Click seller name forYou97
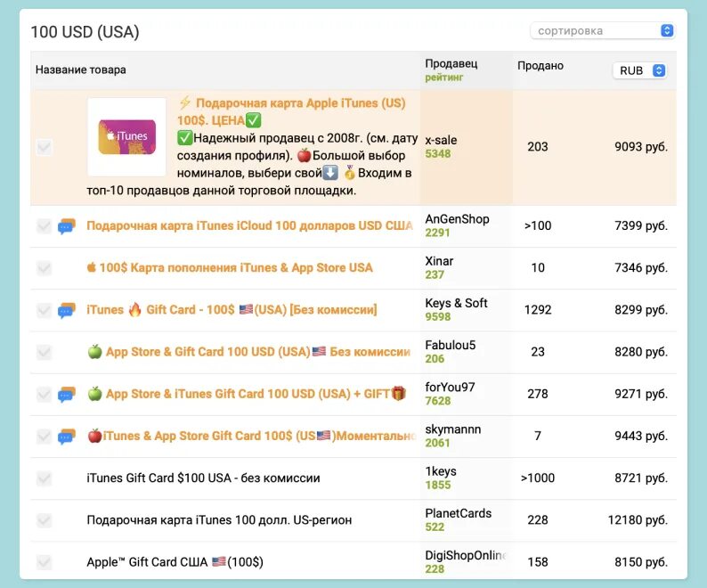This screenshot has height=588, width=707. [450, 388]
